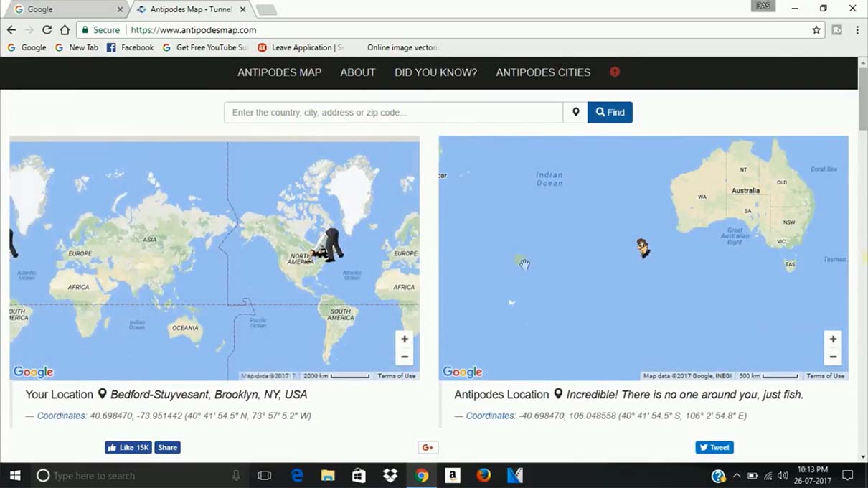Click the Windows taskbar search box
Image resolution: width=868 pixels, height=488 pixels.
coord(139,475)
